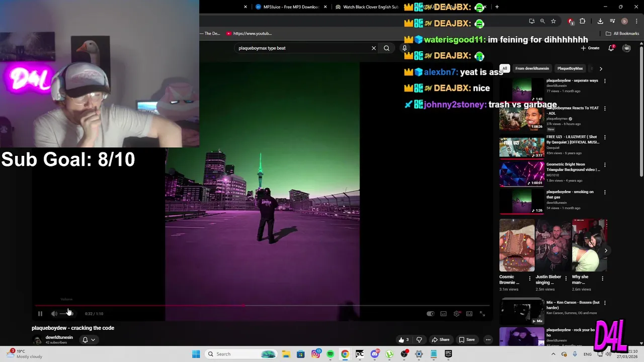Open options for the Ken Carson mix
This screenshot has height=362, width=644.
click(605, 303)
